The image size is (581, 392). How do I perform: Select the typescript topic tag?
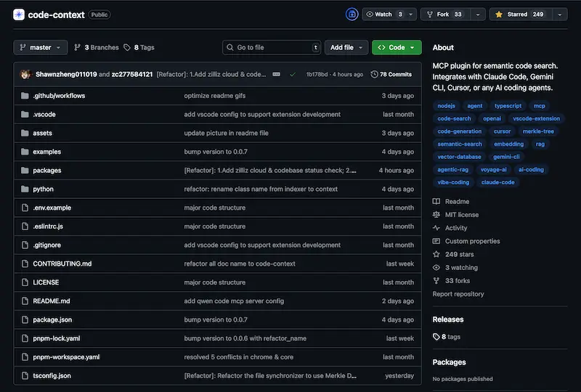[508, 106]
